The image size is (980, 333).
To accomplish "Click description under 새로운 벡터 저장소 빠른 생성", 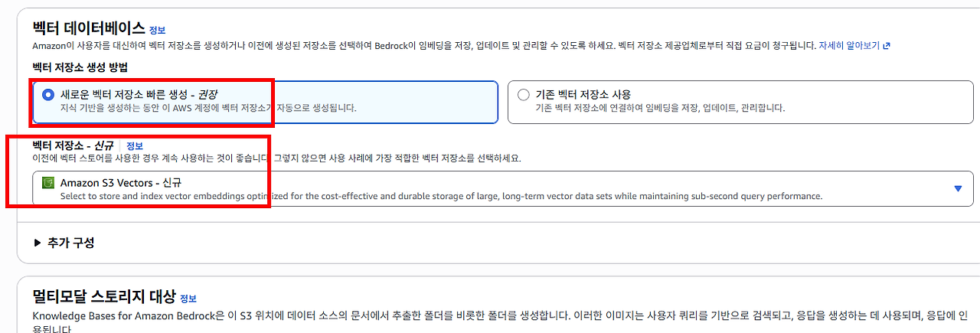I will (x=208, y=109).
